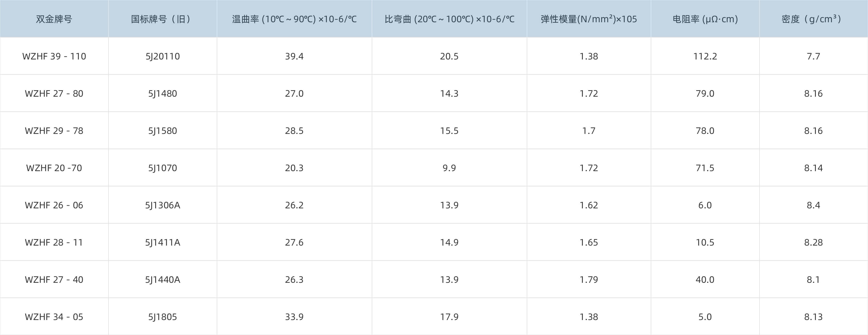
Task: Click the 密度 column header
Action: point(813,19)
